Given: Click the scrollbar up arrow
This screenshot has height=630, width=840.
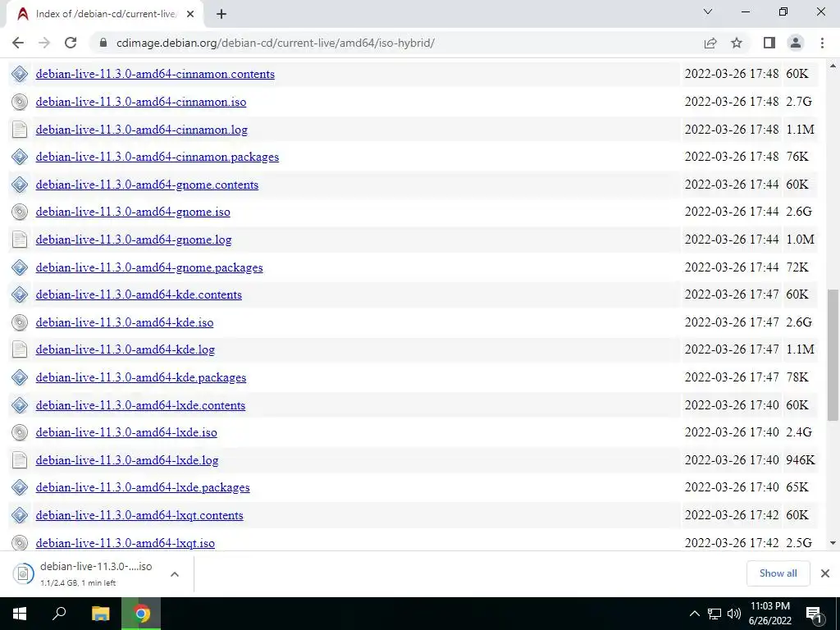Looking at the screenshot, I should [833, 66].
